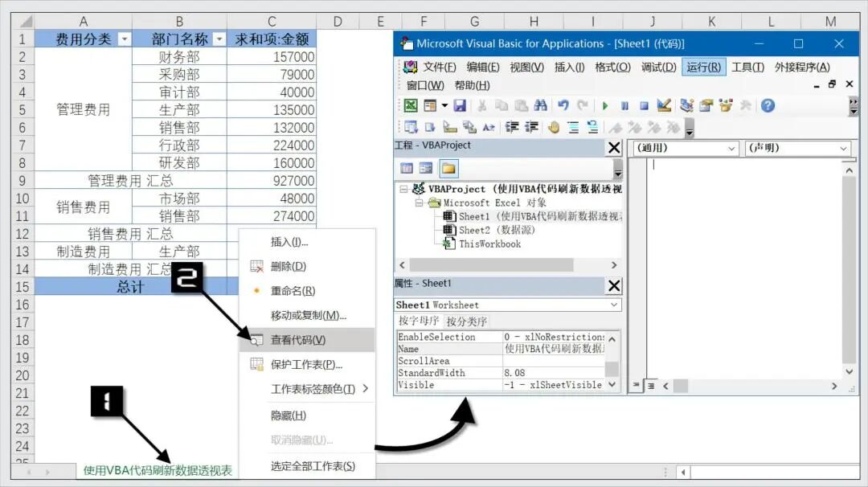Click the Indent icon in edit toolbar
The height and width of the screenshot is (487, 868).
(512, 127)
